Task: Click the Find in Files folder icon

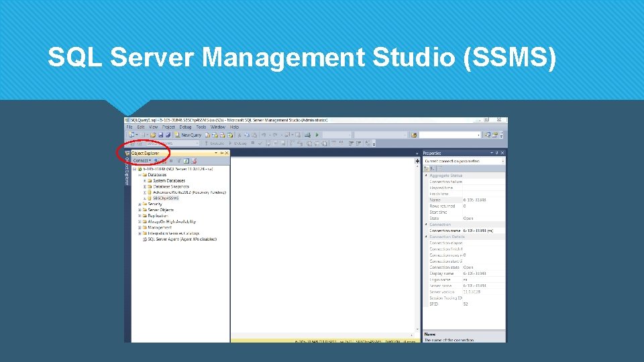Action: pyautogui.click(x=414, y=135)
